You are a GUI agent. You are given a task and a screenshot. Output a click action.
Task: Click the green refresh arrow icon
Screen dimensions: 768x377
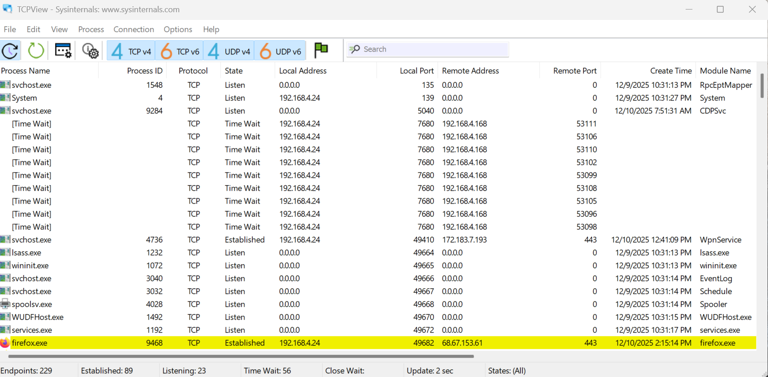coord(36,50)
